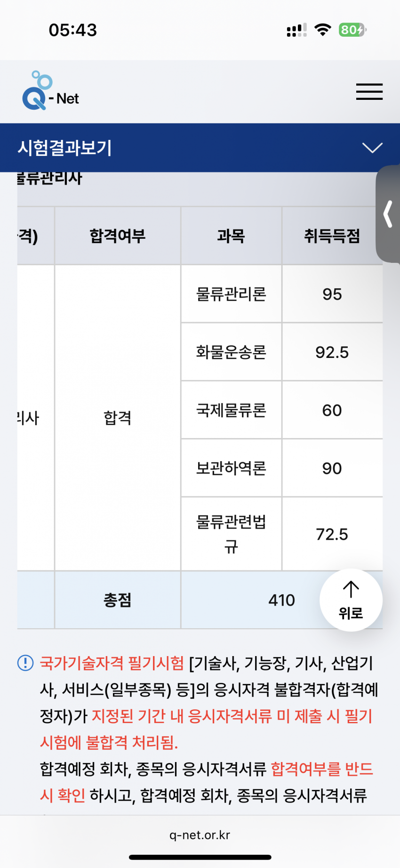
Task: Tap the Wi-Fi status icon
Action: click(323, 30)
